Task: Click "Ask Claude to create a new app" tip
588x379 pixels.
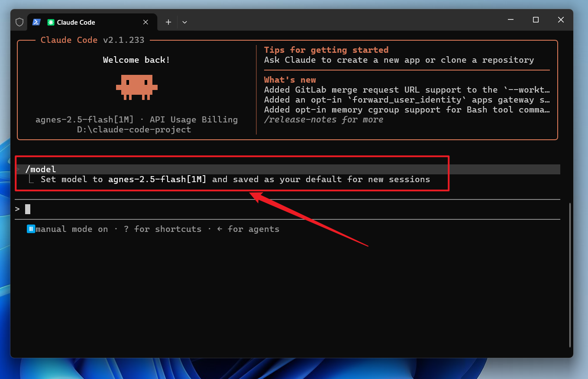Action: click(x=399, y=60)
